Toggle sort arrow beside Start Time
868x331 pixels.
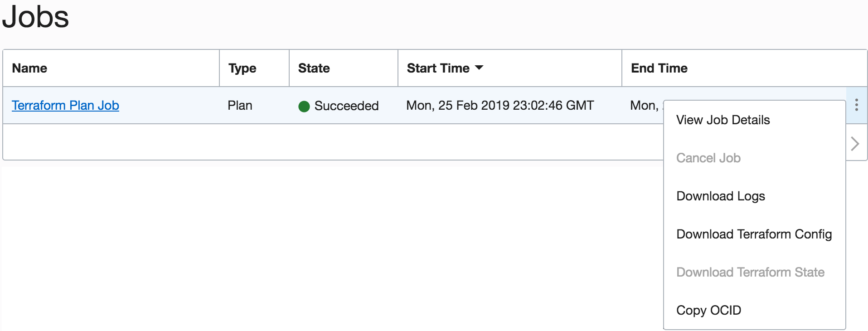(479, 68)
